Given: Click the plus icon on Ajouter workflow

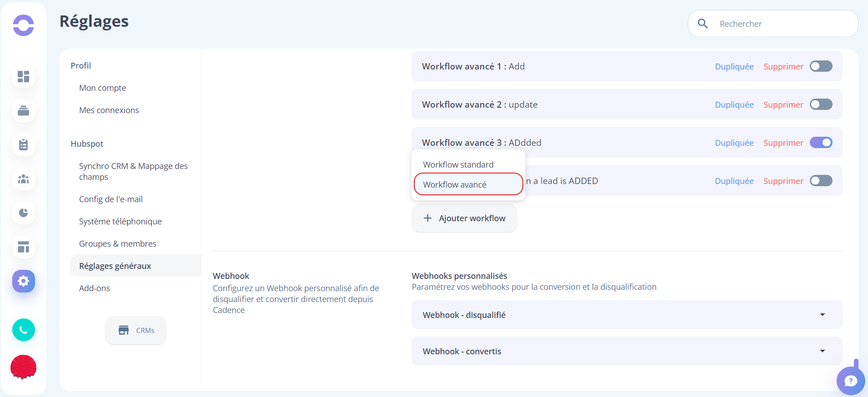Looking at the screenshot, I should [x=427, y=218].
